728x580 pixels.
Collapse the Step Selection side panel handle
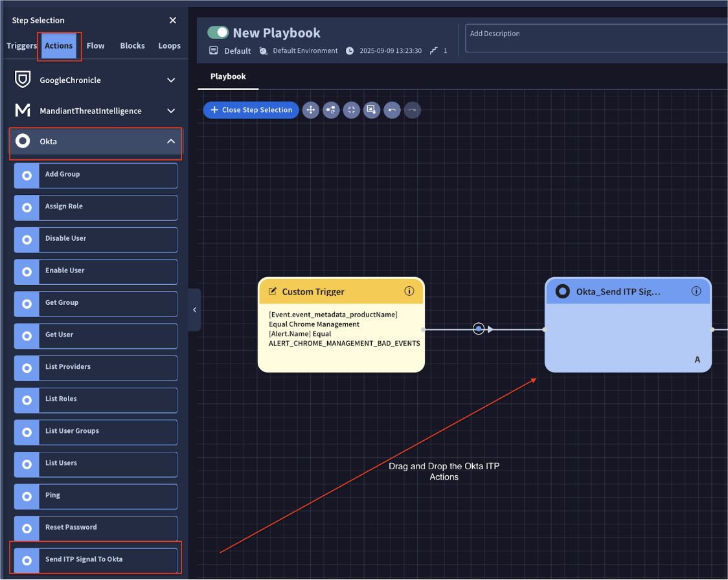coord(194,310)
